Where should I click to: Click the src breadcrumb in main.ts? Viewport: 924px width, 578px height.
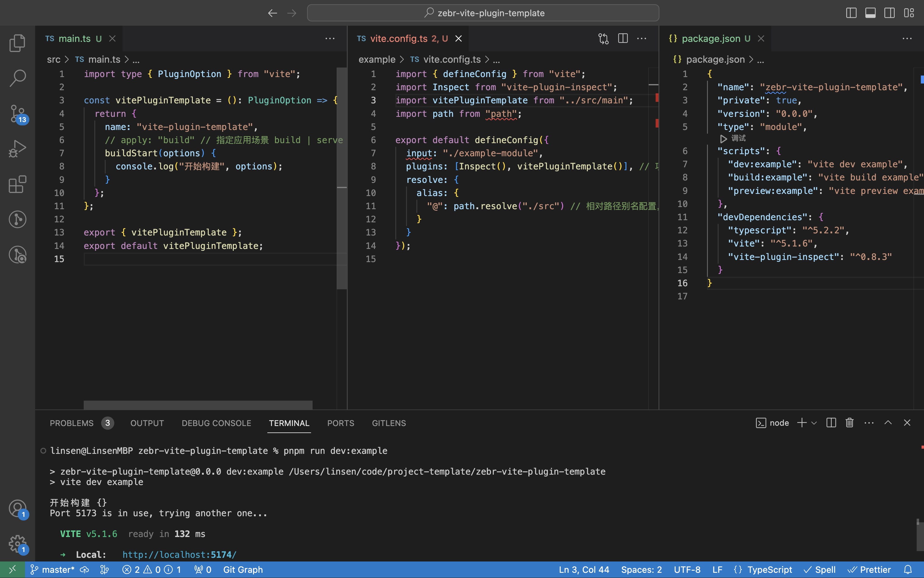pos(53,59)
